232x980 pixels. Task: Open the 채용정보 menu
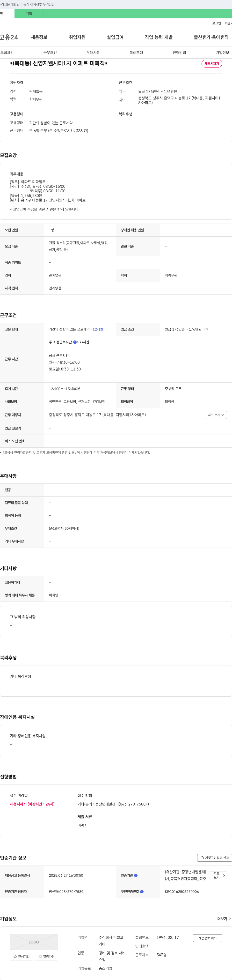[x=39, y=37]
